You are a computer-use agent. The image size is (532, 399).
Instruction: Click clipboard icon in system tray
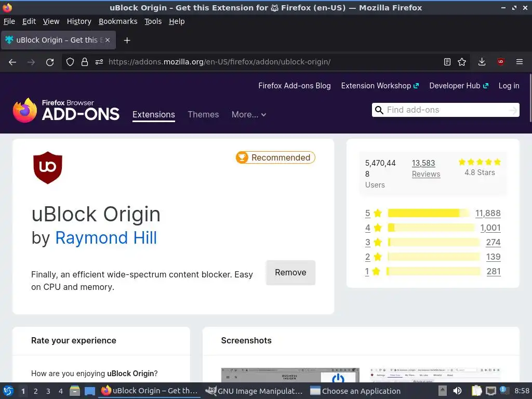[x=477, y=391]
